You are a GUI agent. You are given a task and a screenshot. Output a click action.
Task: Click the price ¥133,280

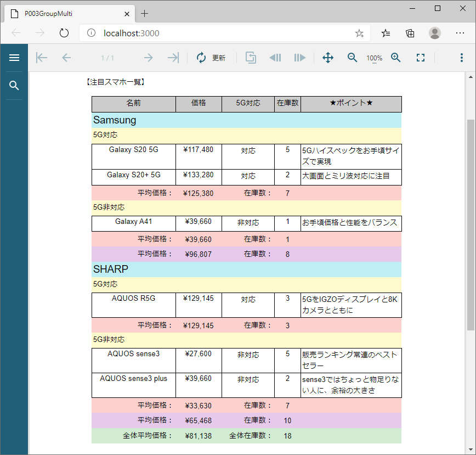[x=198, y=175]
